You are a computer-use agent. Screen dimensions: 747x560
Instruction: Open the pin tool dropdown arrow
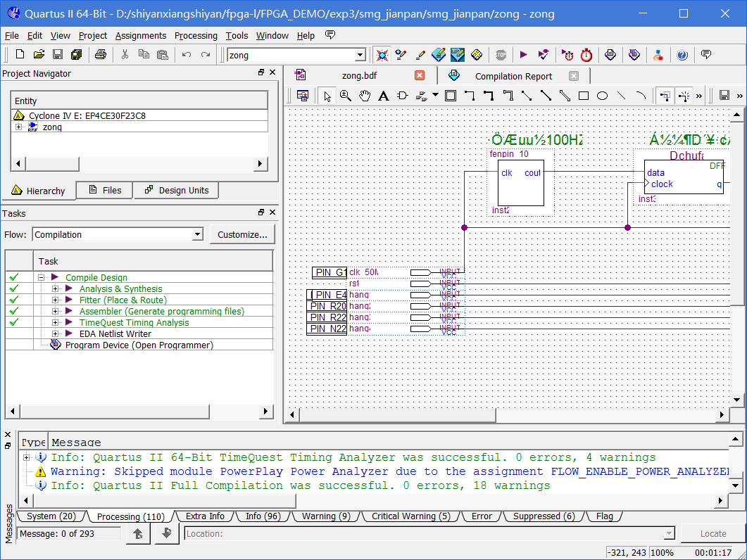click(435, 95)
